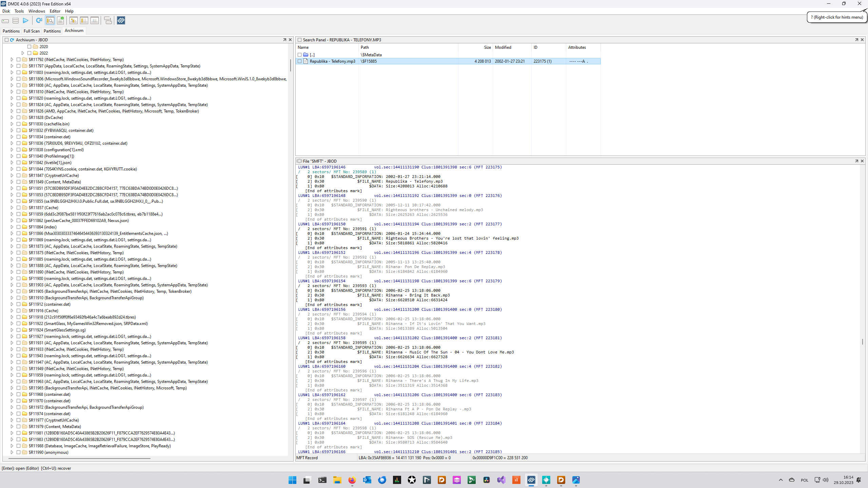Maximize the Archiwum - JBOD panel
Image resolution: width=868 pixels, height=488 pixels.
click(x=285, y=40)
